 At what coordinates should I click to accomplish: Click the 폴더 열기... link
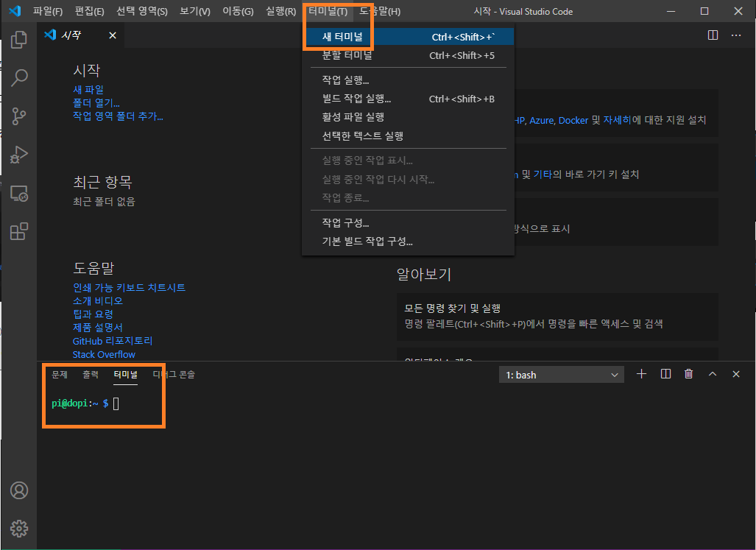(x=96, y=102)
